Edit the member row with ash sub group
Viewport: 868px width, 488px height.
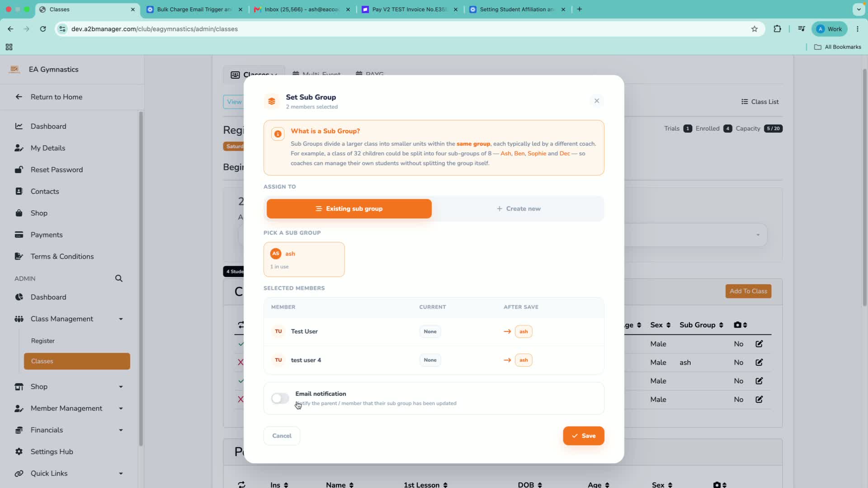pos(759,362)
